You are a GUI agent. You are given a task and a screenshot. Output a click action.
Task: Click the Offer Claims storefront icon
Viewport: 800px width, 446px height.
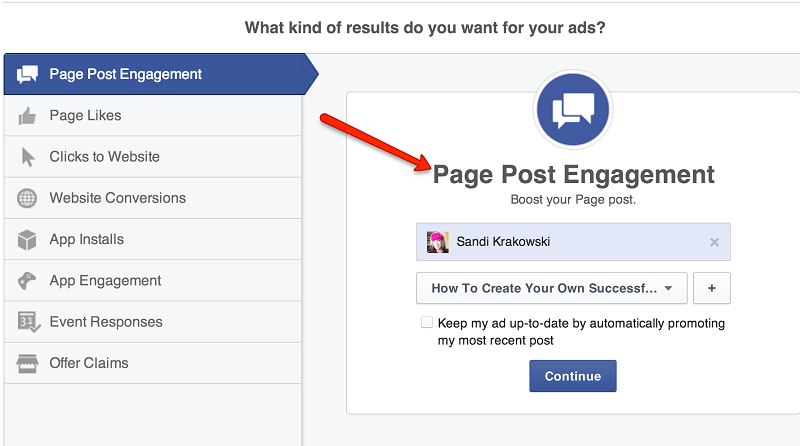[x=27, y=363]
